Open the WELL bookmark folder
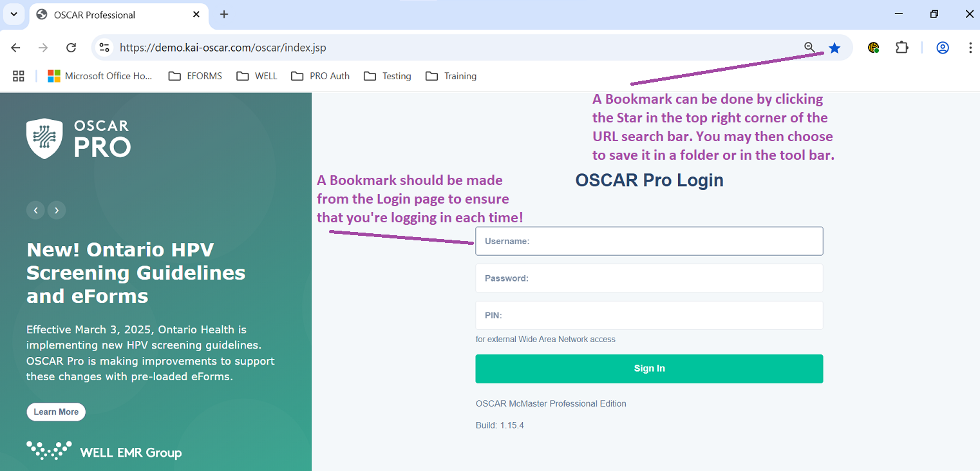Viewport: 980px width, 471px height. pyautogui.click(x=257, y=76)
